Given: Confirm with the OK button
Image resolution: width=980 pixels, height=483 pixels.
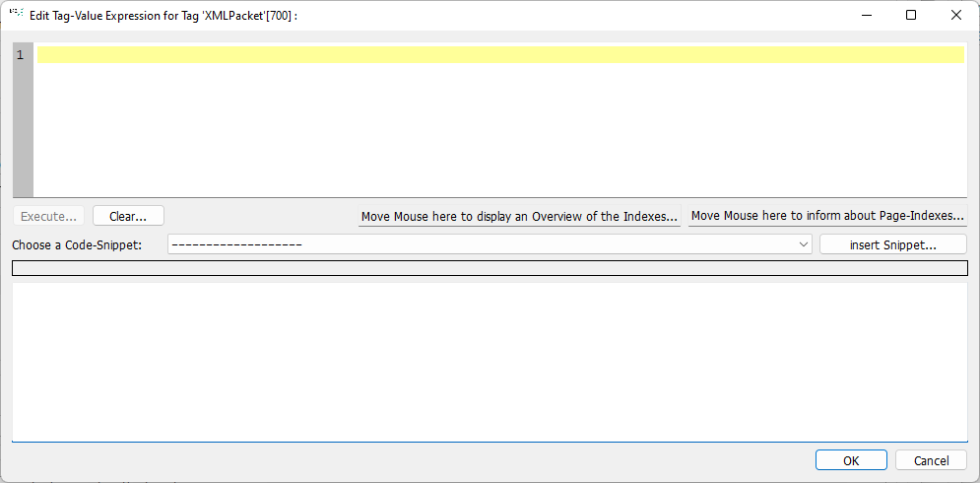Looking at the screenshot, I should pos(851,460).
